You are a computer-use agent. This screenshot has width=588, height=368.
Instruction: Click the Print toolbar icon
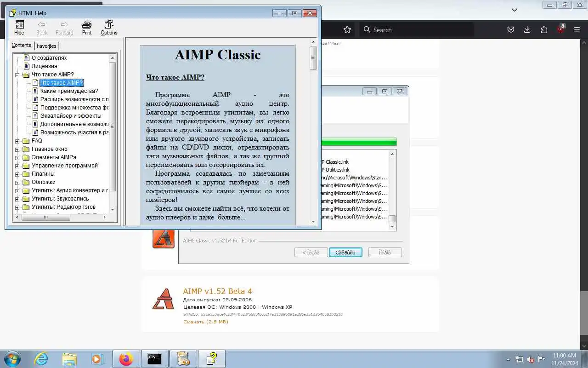tap(87, 28)
